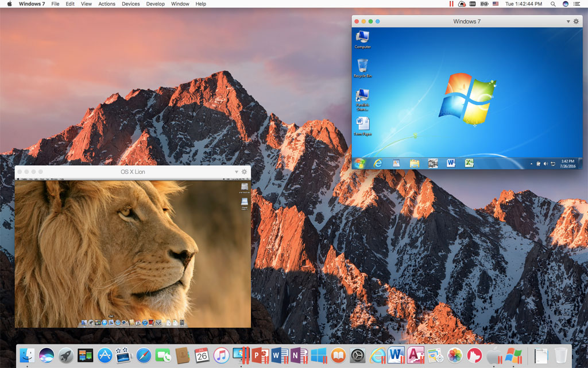
Task: Toggle the Windows 7 volume speaker icon
Action: click(x=545, y=164)
